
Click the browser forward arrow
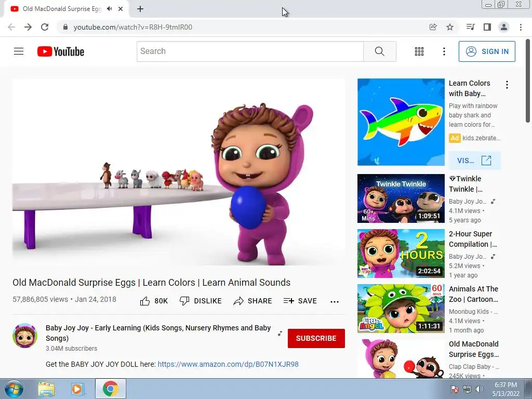point(28,27)
